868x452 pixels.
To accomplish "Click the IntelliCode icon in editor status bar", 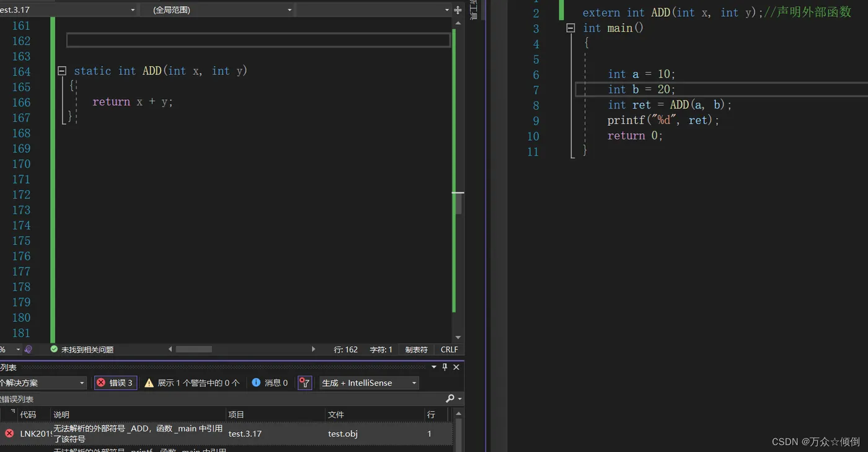I will coord(28,349).
